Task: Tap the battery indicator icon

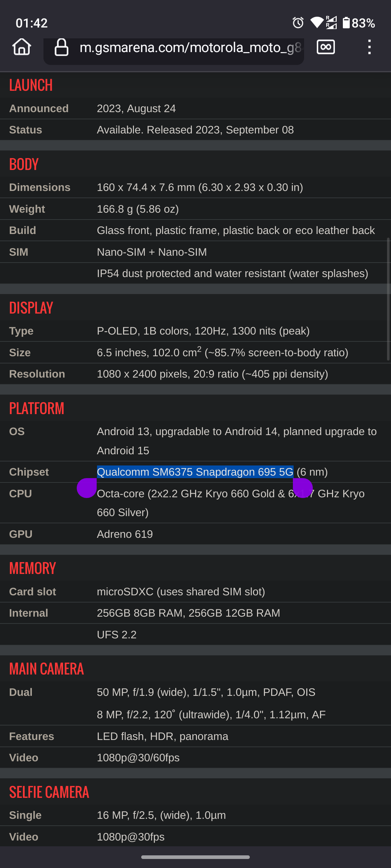Action: [346, 23]
